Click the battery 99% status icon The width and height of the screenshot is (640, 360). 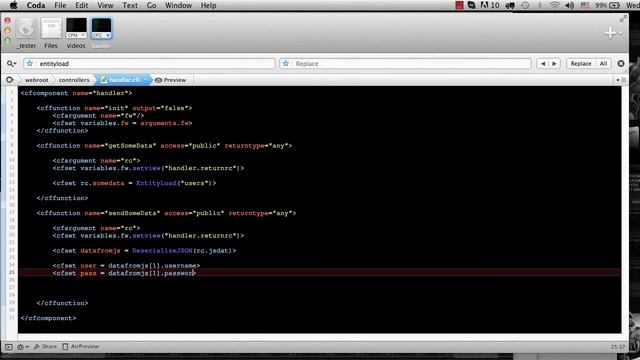(607, 5)
